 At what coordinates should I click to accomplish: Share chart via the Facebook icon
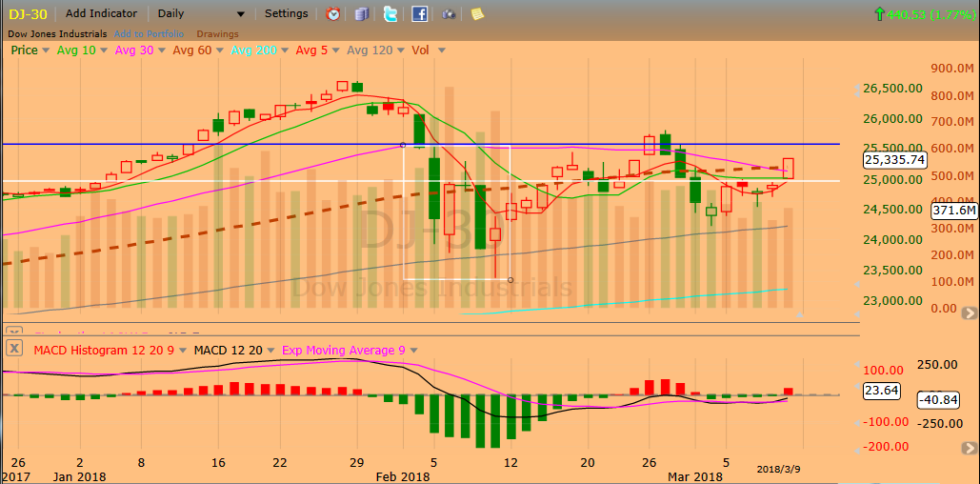419,14
